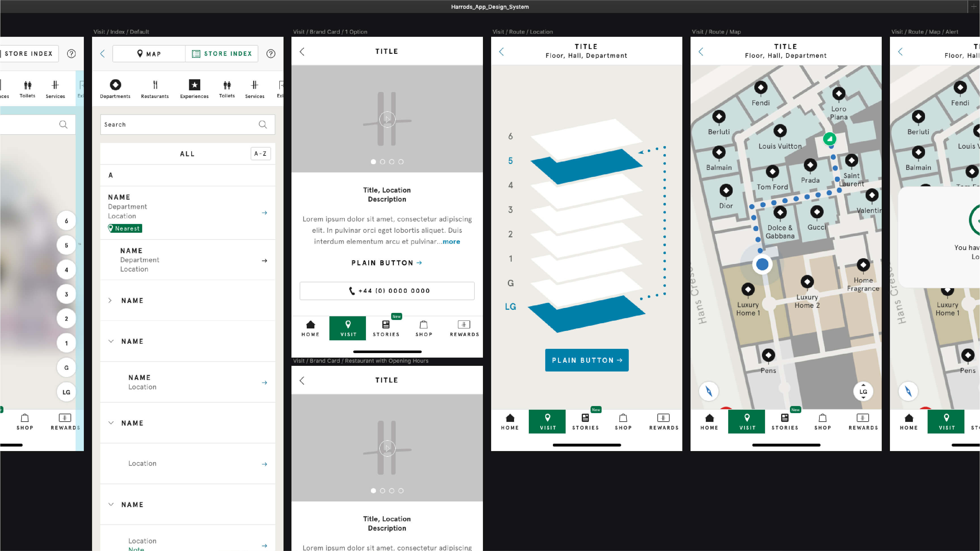This screenshot has width=980, height=551.
Task: Select floor 5 in the floor layer selector
Action: point(511,161)
